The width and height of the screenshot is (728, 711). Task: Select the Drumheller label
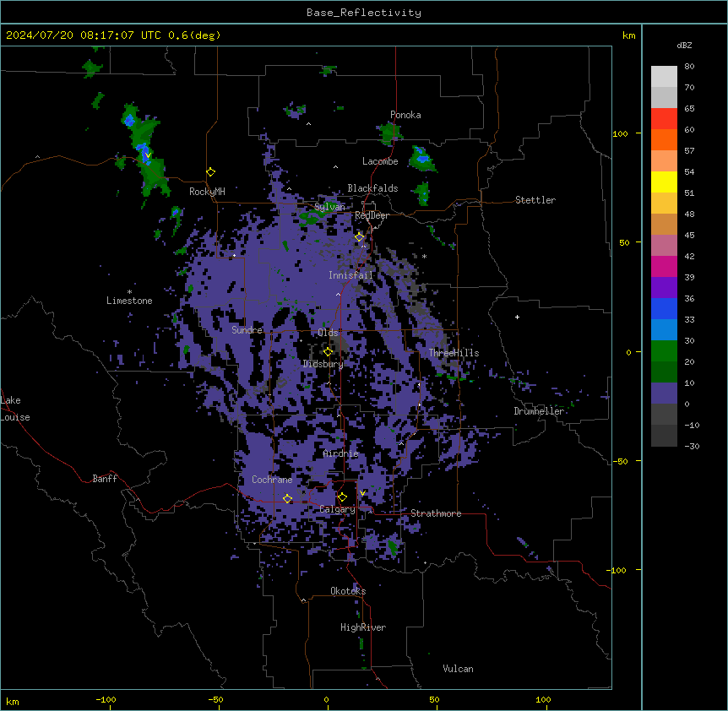point(539,411)
